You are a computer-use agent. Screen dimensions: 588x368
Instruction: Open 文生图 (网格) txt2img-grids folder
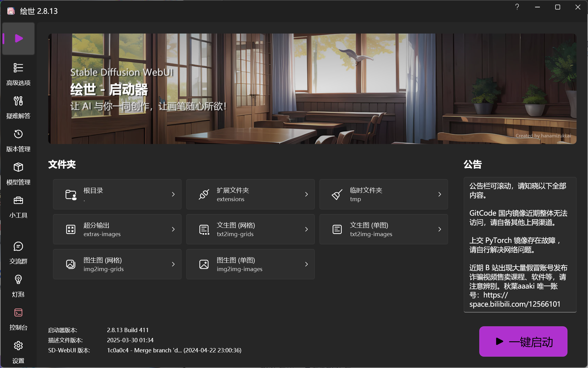tap(250, 229)
